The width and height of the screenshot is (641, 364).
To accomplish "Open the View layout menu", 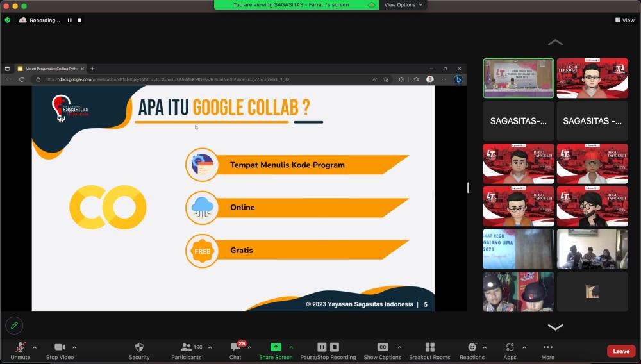I will (x=624, y=20).
